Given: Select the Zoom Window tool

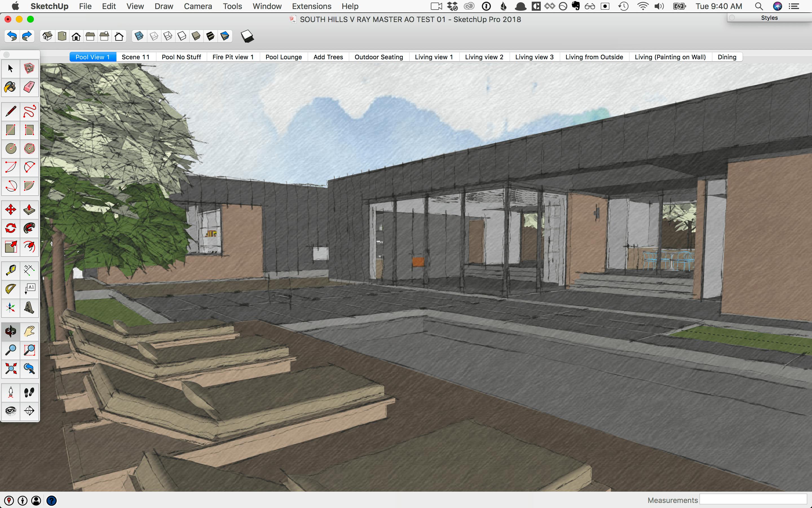Looking at the screenshot, I should click(x=30, y=350).
